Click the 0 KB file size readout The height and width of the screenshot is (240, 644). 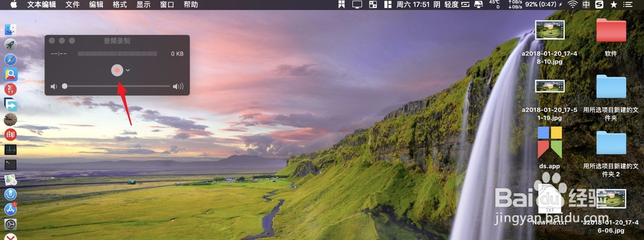(x=177, y=54)
